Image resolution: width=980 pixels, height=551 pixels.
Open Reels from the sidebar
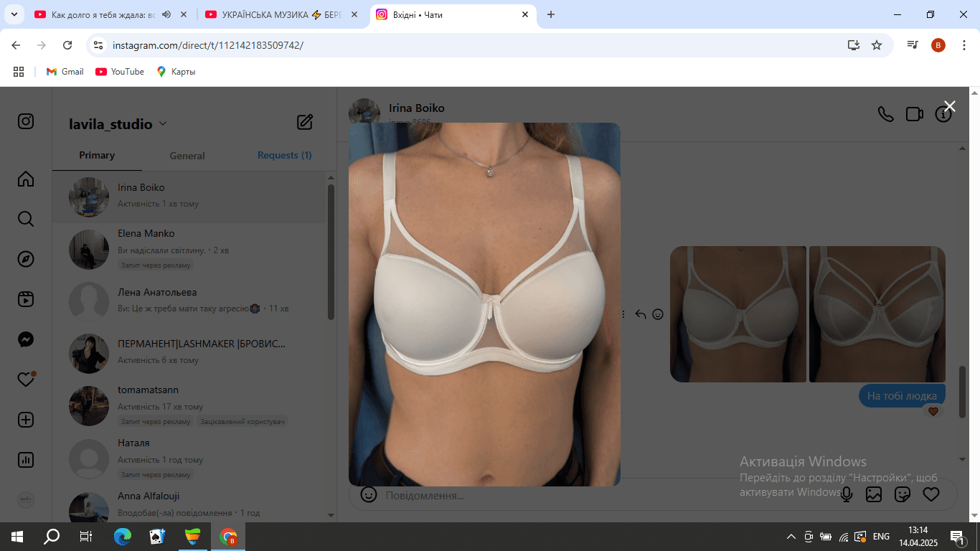click(x=26, y=299)
